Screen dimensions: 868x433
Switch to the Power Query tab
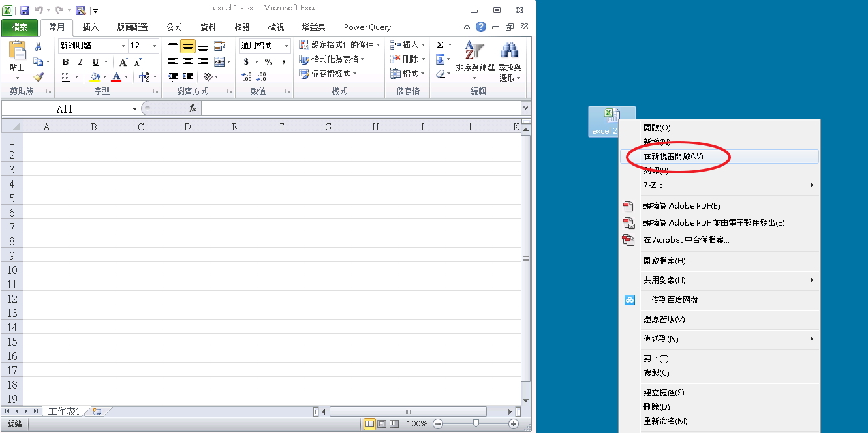click(x=367, y=27)
